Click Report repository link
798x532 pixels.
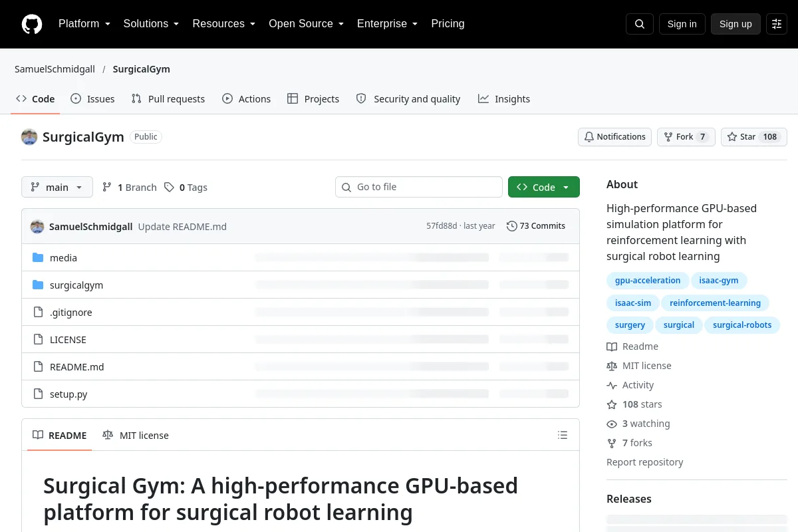tap(644, 462)
